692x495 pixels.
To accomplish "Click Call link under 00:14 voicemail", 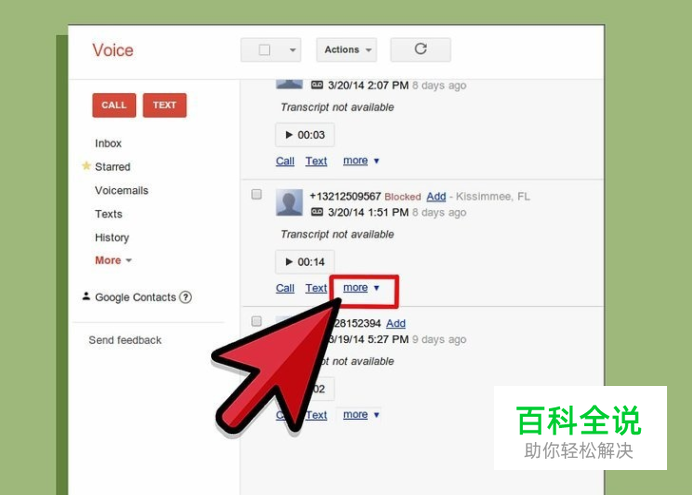I will tap(285, 288).
